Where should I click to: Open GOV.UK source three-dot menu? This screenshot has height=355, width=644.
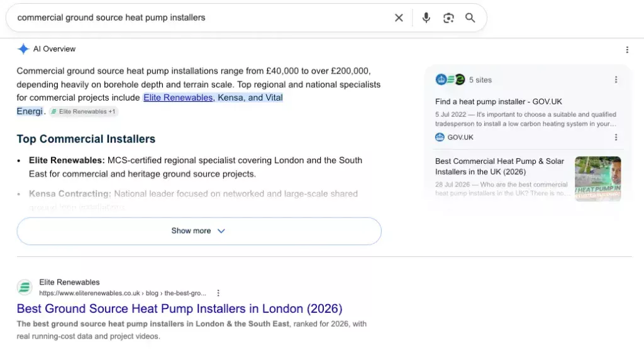616,137
